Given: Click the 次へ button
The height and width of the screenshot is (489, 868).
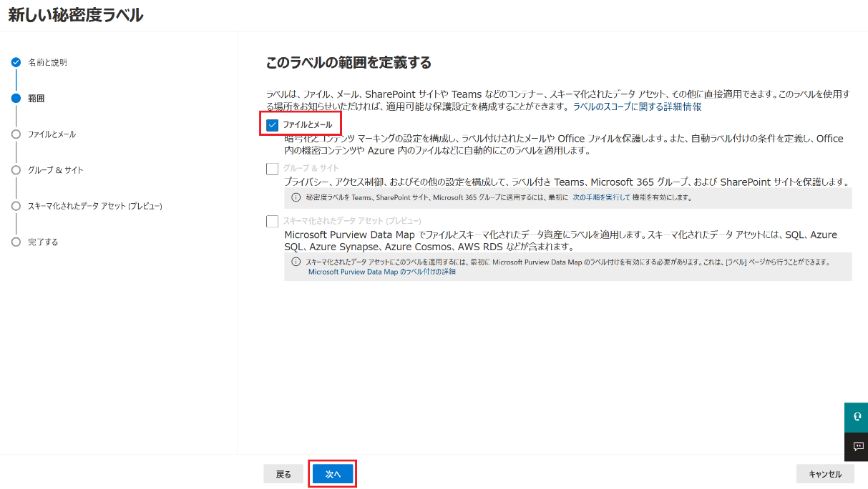Looking at the screenshot, I should (x=333, y=474).
